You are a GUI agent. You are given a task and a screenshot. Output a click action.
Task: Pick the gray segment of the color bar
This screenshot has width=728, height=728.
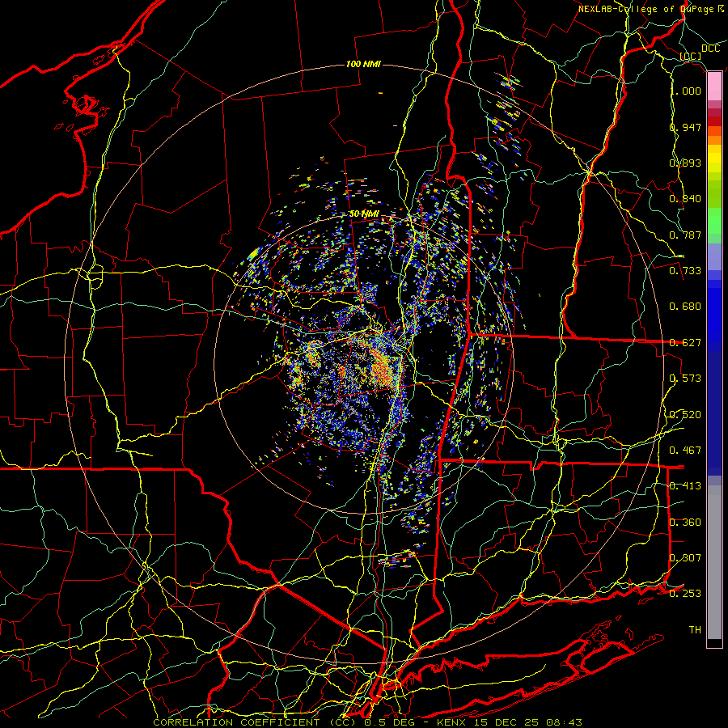(714, 562)
